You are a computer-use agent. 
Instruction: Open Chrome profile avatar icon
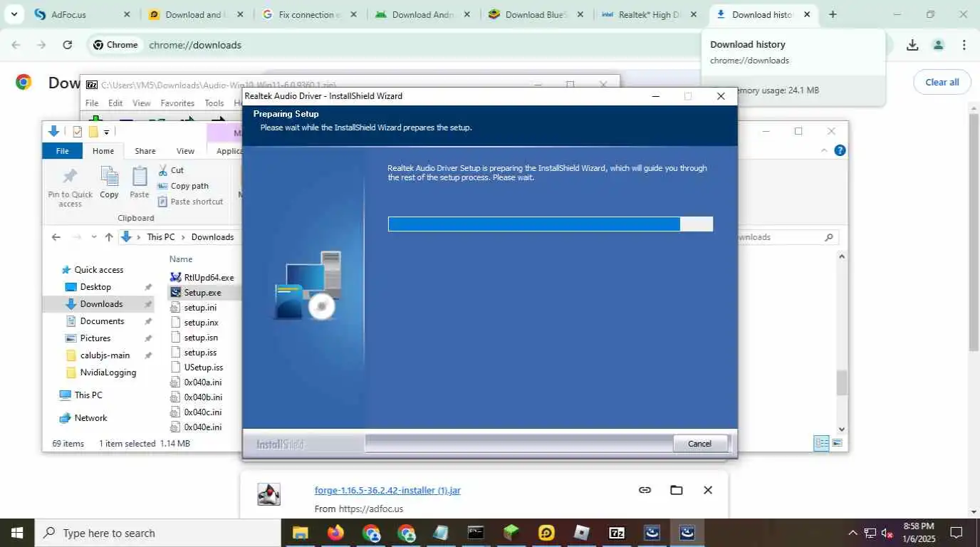(x=938, y=45)
